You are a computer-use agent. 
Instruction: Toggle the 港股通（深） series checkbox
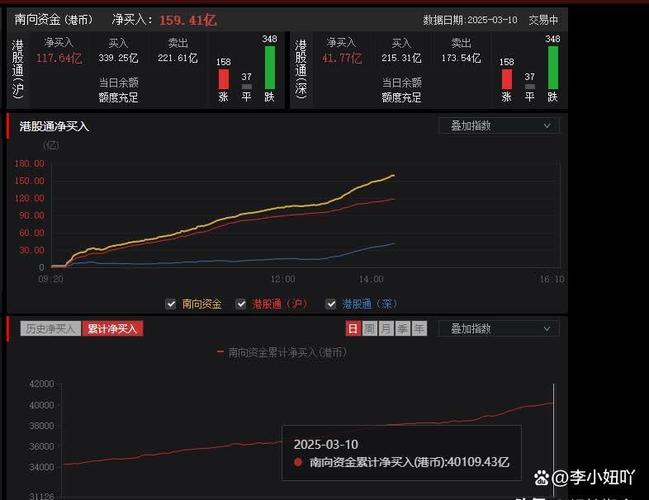[x=331, y=304]
